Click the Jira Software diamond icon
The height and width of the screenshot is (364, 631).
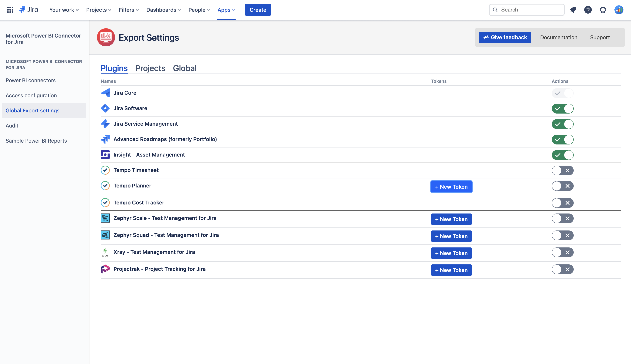(x=105, y=108)
